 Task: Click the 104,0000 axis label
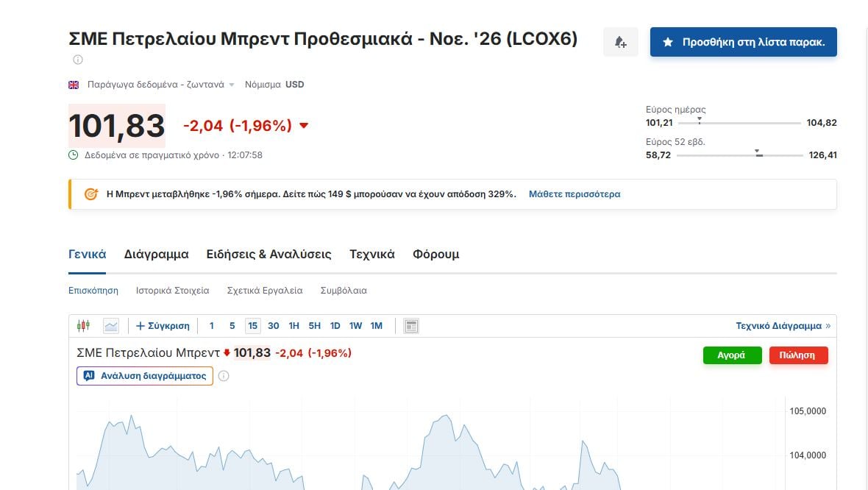[808, 455]
